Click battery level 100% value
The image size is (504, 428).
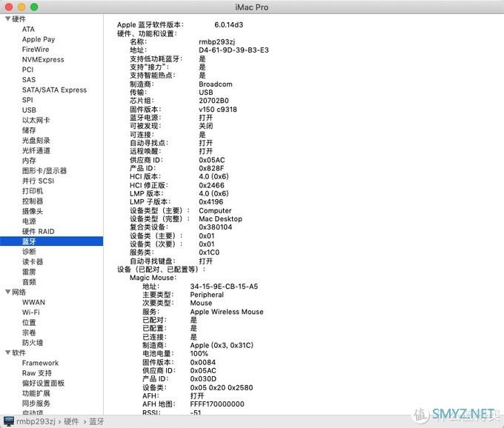(x=199, y=353)
